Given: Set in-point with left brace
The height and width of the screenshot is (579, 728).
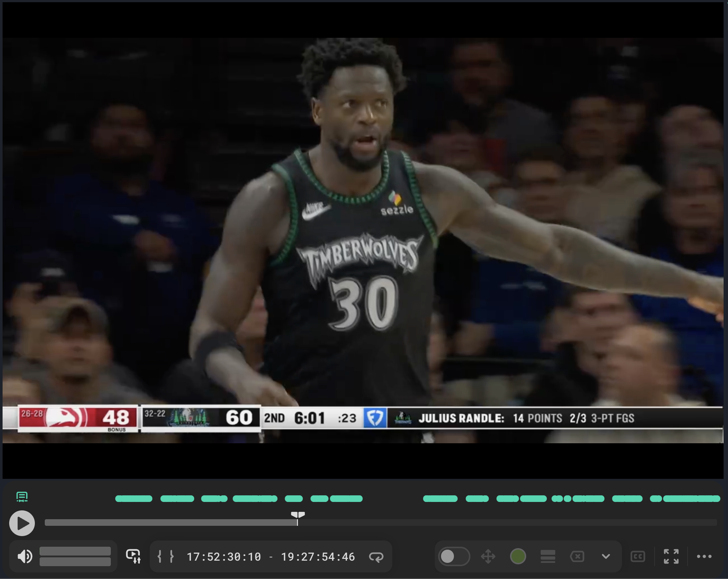Looking at the screenshot, I should 159,556.
